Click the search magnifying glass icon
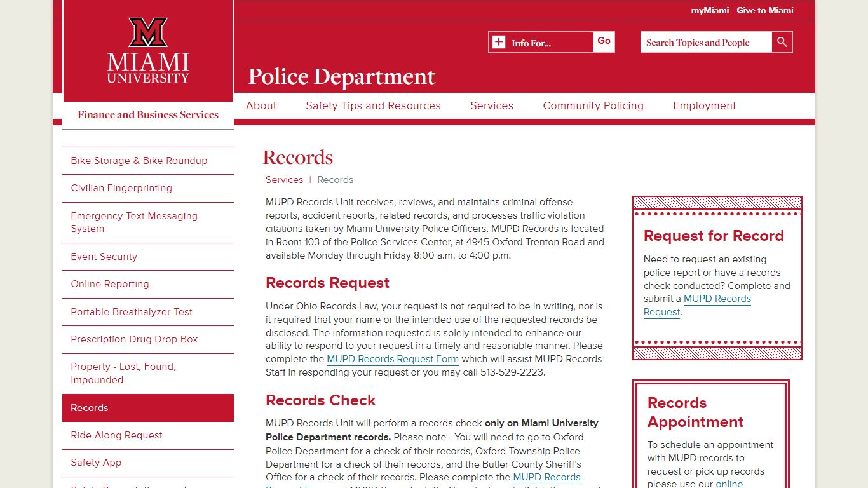 click(782, 42)
